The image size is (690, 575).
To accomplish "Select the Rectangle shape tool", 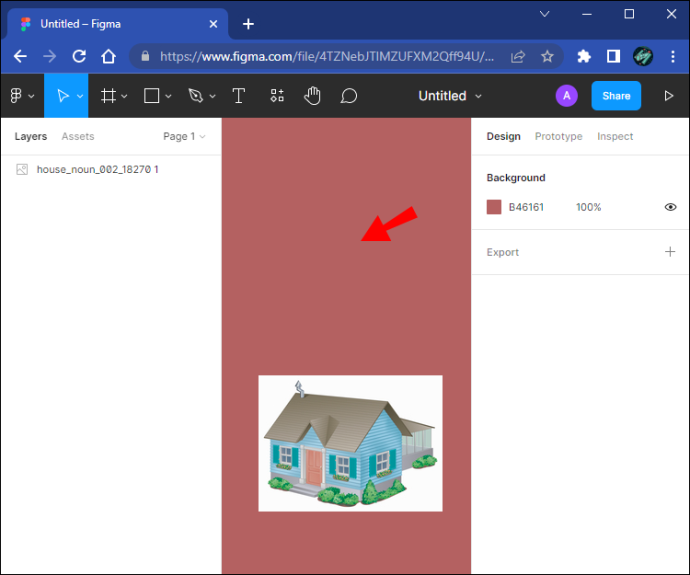I will pyautogui.click(x=151, y=95).
